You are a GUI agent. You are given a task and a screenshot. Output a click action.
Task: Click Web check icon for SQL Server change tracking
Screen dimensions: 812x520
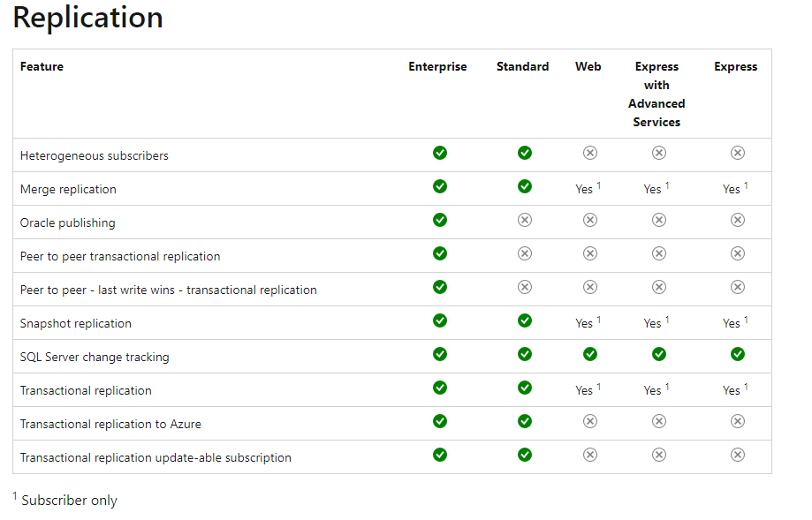coord(590,354)
